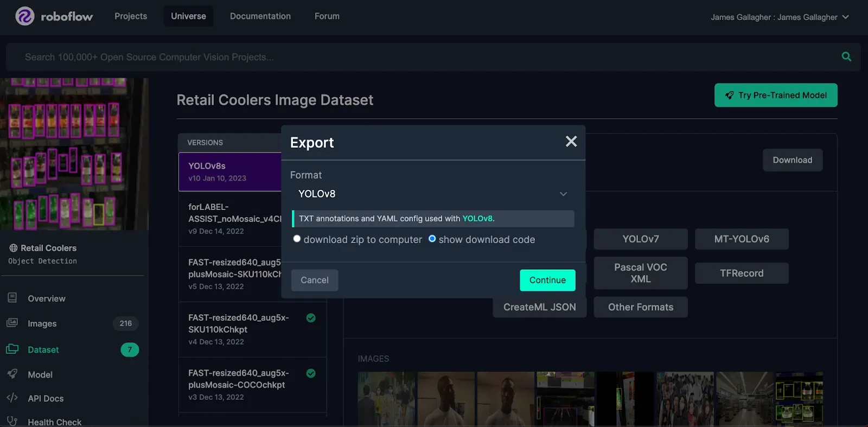The image size is (868, 427).
Task: Click the globe icon beside Retail Coolers
Action: pyautogui.click(x=14, y=248)
